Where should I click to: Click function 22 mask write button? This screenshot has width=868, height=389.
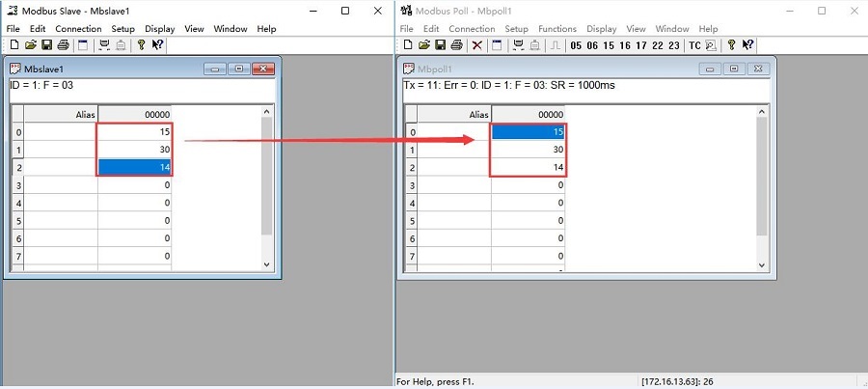pos(658,45)
